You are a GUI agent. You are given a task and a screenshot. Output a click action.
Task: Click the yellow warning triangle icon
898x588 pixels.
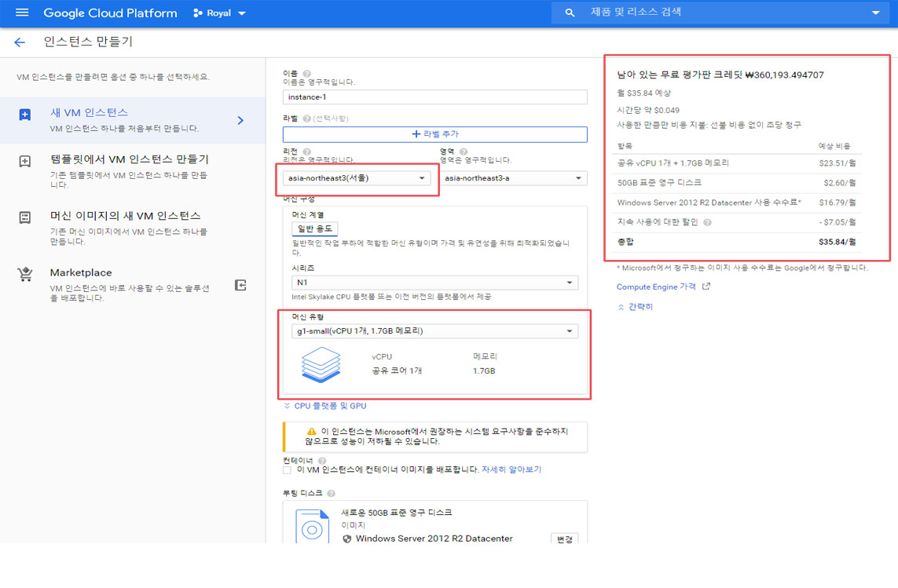[x=311, y=431]
